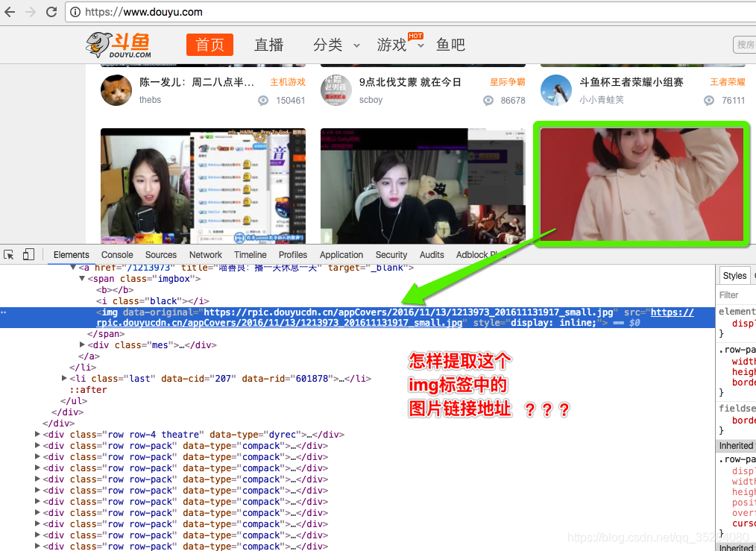Toggle the device mode emulation icon
Screen dimensions: 756x551
coord(28,254)
